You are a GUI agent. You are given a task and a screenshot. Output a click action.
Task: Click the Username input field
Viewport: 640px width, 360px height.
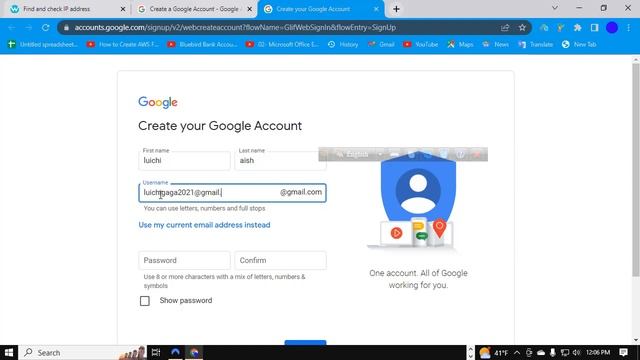pyautogui.click(x=232, y=193)
